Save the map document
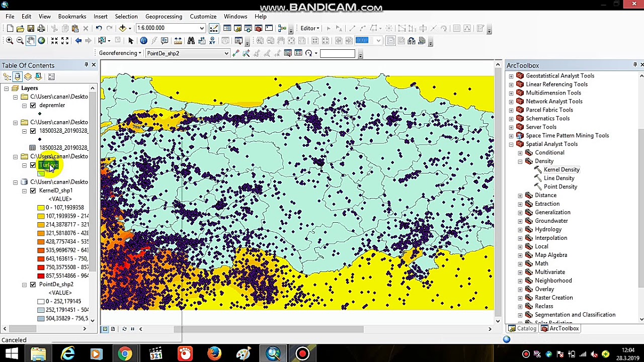The image size is (644, 362). (x=31, y=28)
